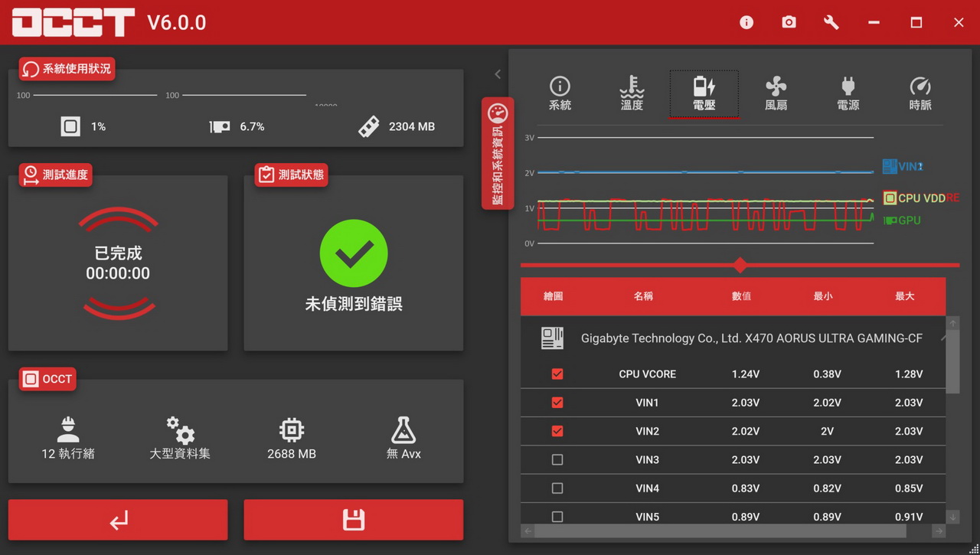
Task: Uncheck the CPU VCORE graph checkbox
Action: [557, 374]
